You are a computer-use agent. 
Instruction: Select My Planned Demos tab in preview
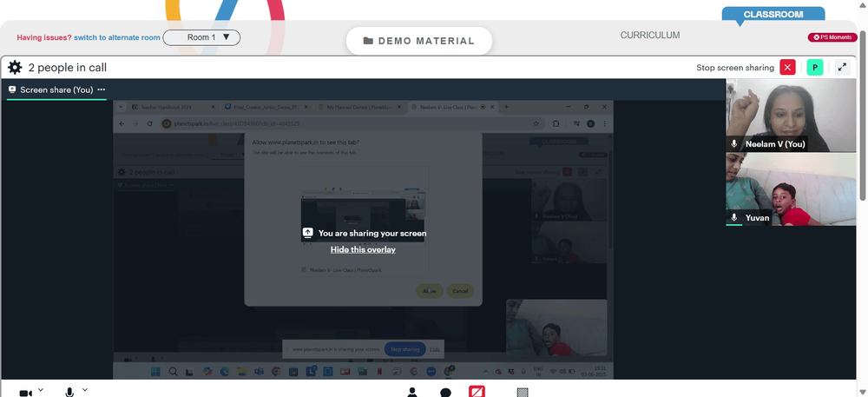(361, 107)
